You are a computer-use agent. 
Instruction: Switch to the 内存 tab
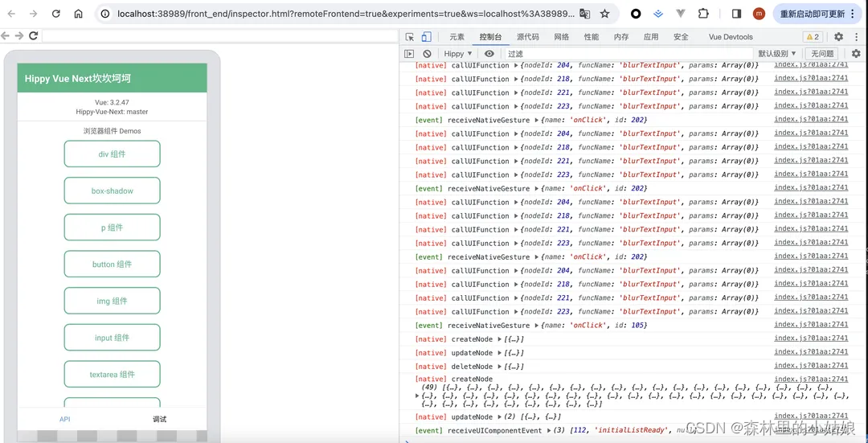(x=621, y=37)
